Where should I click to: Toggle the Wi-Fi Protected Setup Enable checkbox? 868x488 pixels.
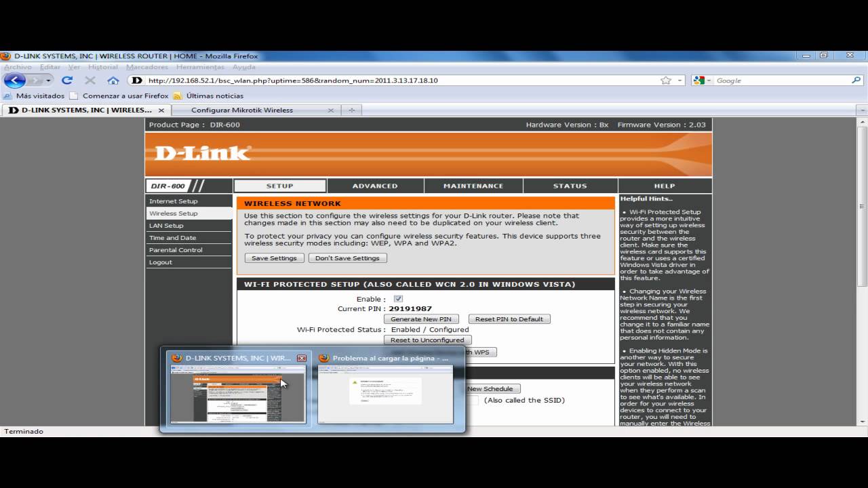(398, 299)
